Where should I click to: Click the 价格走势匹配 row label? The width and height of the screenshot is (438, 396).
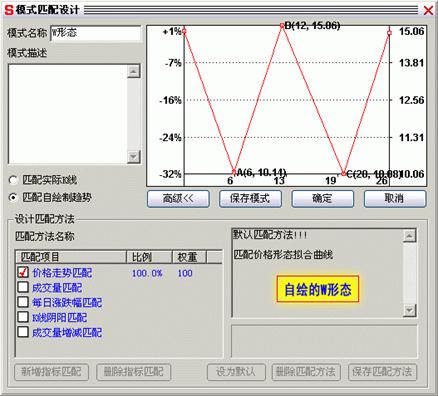[x=62, y=273]
